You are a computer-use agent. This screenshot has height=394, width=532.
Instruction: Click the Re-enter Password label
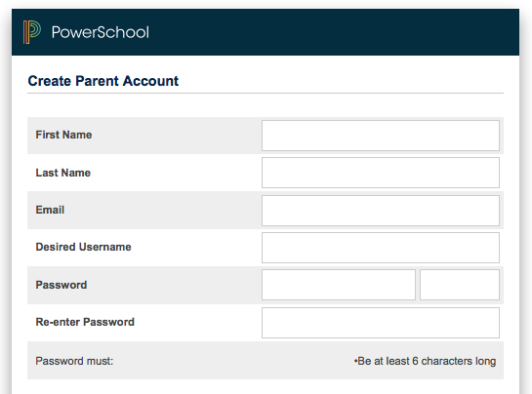tap(85, 322)
